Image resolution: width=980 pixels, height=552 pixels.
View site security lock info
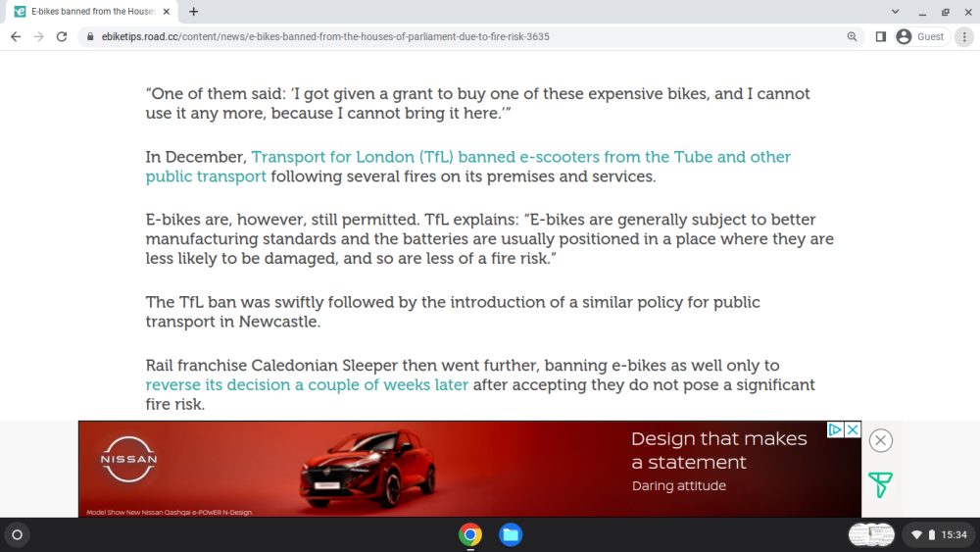(90, 37)
